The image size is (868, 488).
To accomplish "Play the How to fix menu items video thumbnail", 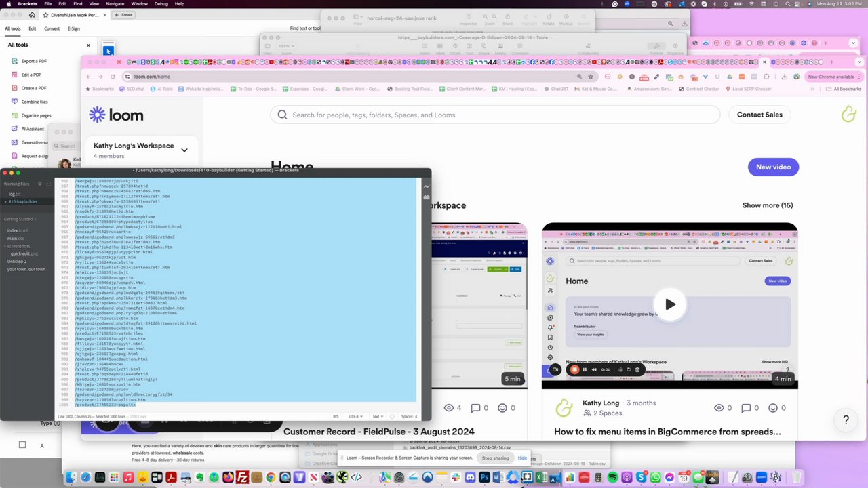I will [x=670, y=304].
